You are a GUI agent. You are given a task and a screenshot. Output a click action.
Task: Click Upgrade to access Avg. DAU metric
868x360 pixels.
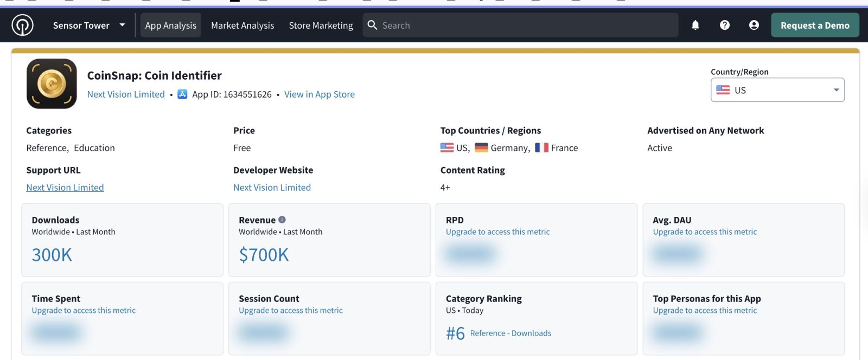704,232
